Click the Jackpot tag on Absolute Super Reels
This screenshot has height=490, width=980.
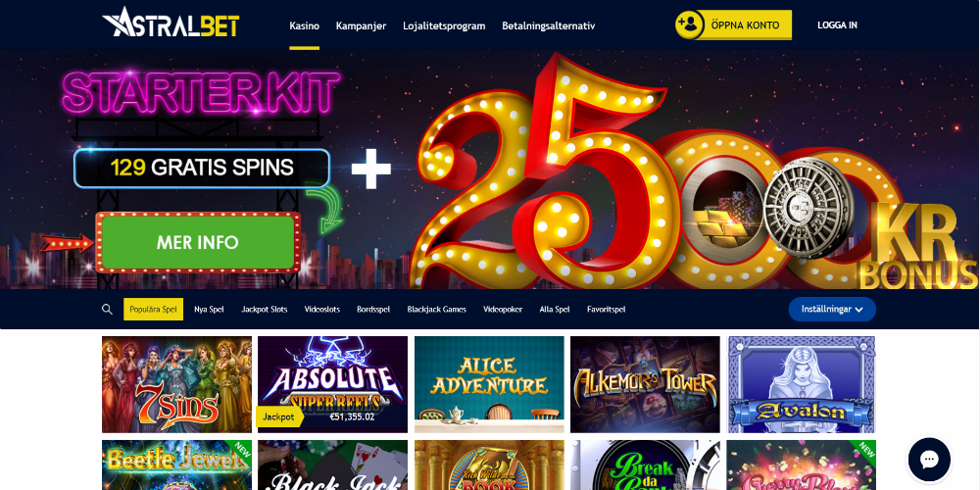278,416
